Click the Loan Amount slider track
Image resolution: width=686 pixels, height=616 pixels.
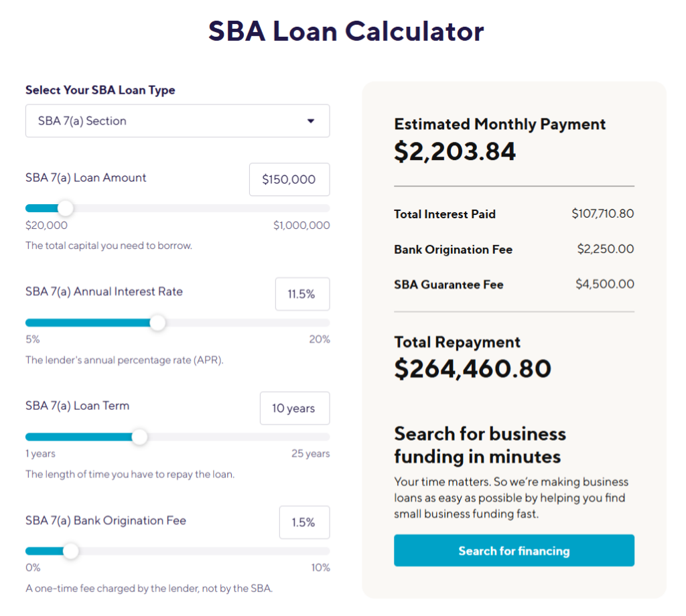[177, 208]
